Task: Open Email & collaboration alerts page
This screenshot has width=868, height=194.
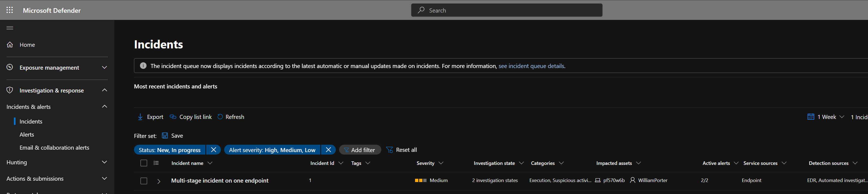Action: click(54, 148)
